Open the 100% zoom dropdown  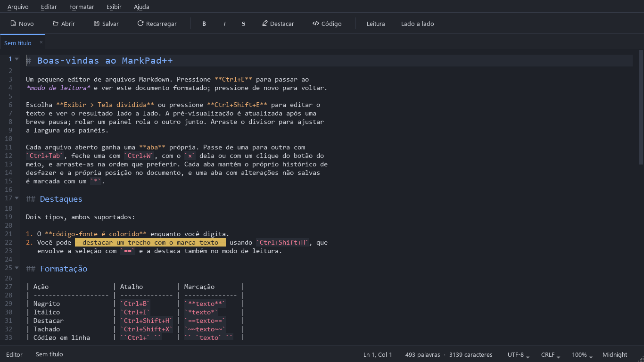(582, 354)
